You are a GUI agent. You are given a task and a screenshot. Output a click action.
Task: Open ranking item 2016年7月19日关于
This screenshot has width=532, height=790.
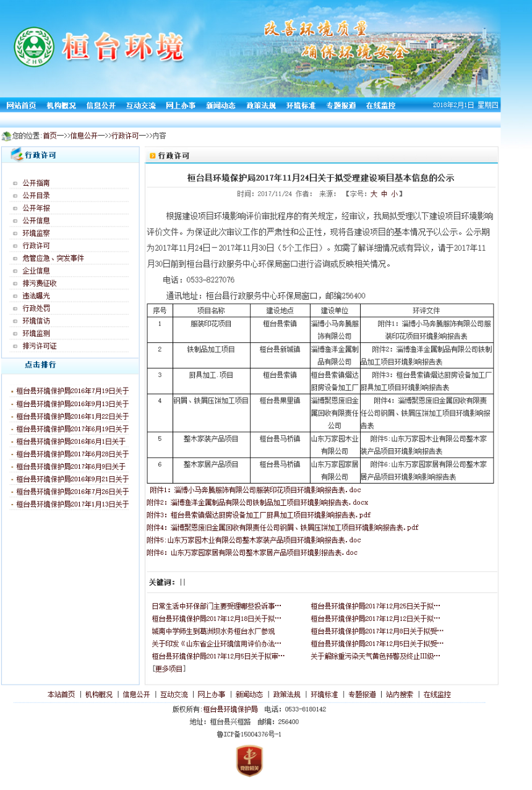coord(72,391)
